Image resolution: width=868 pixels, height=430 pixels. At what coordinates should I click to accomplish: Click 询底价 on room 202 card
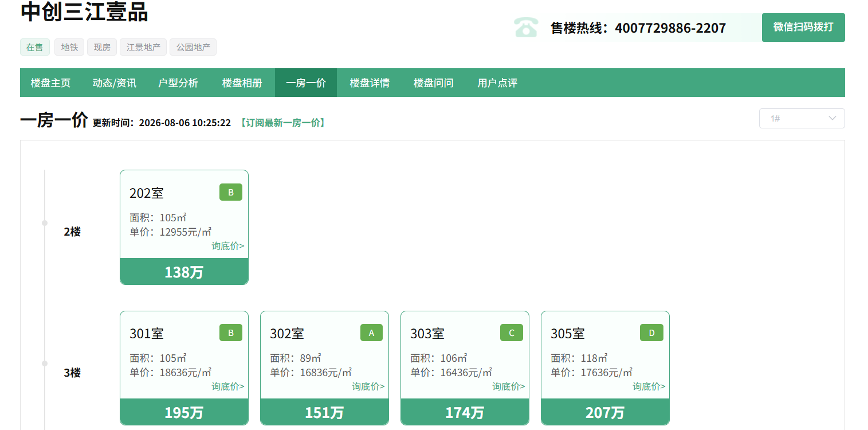click(228, 246)
